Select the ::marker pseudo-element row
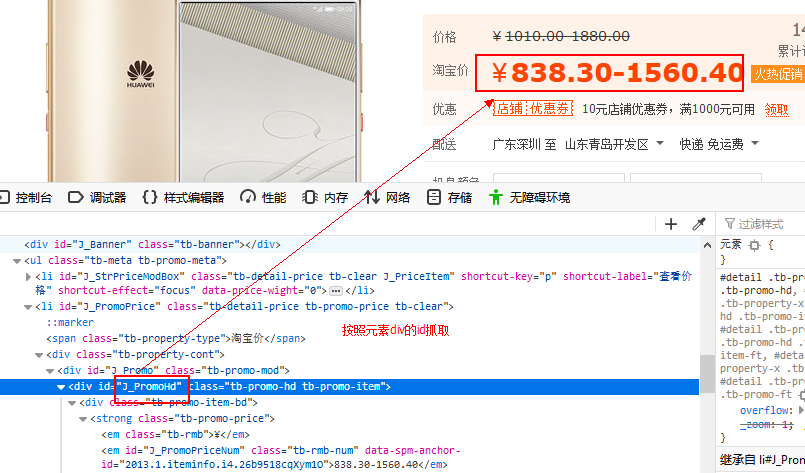 pyautogui.click(x=70, y=323)
